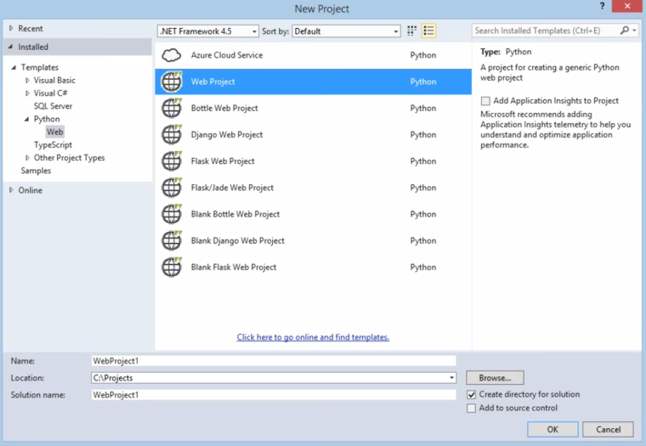Select the Samples tree item
This screenshot has width=646, height=446.
36,171
